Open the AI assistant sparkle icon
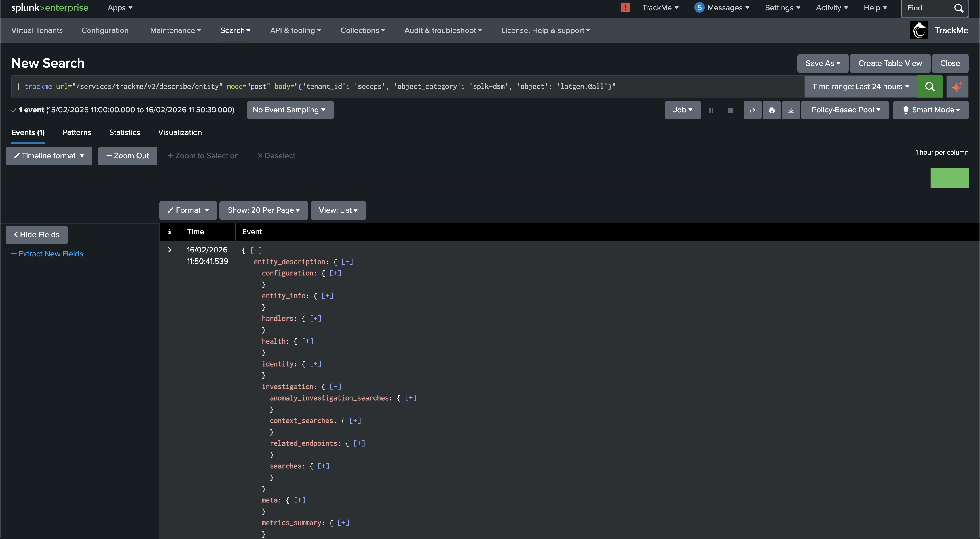980x539 pixels. [957, 87]
